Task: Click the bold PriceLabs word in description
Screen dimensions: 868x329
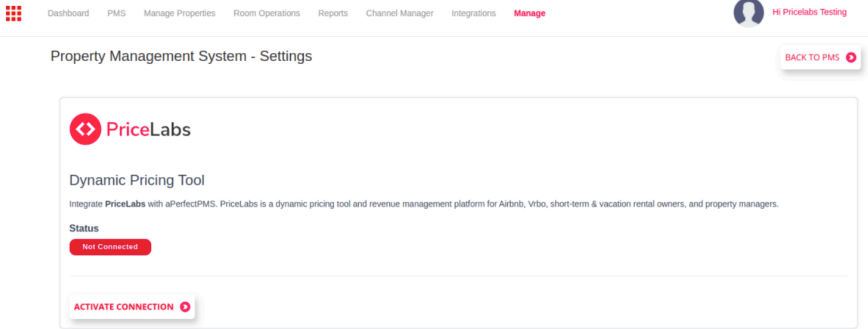Action: point(125,204)
